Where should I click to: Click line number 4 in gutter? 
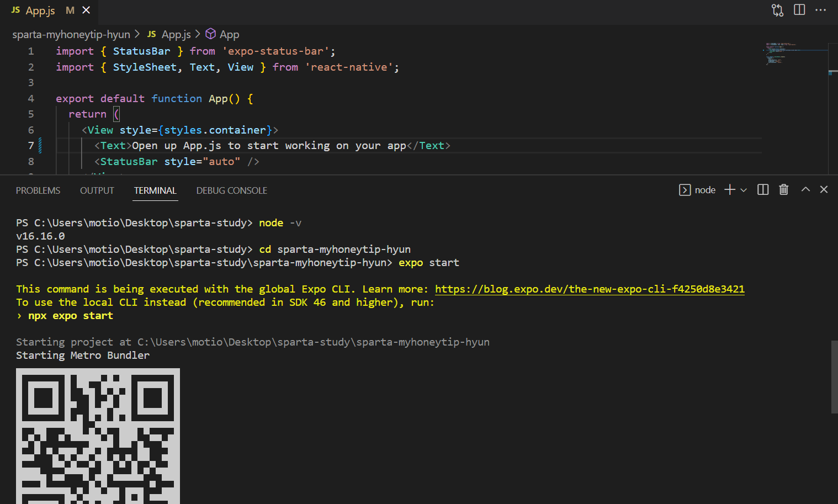tap(31, 99)
